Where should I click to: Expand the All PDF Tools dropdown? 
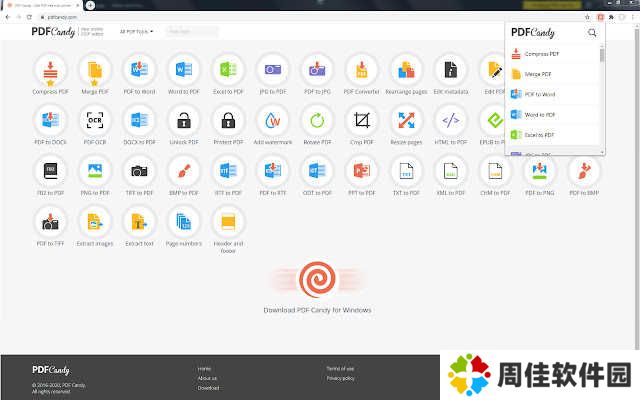click(x=136, y=32)
